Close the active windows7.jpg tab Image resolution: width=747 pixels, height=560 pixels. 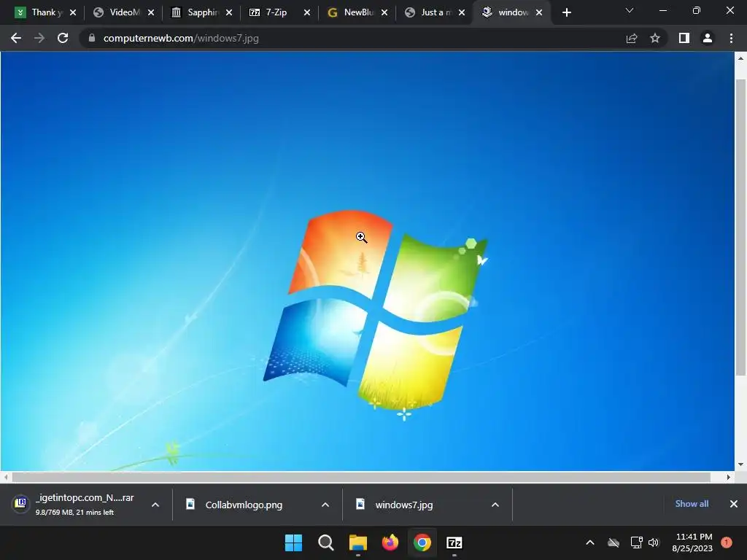point(539,13)
